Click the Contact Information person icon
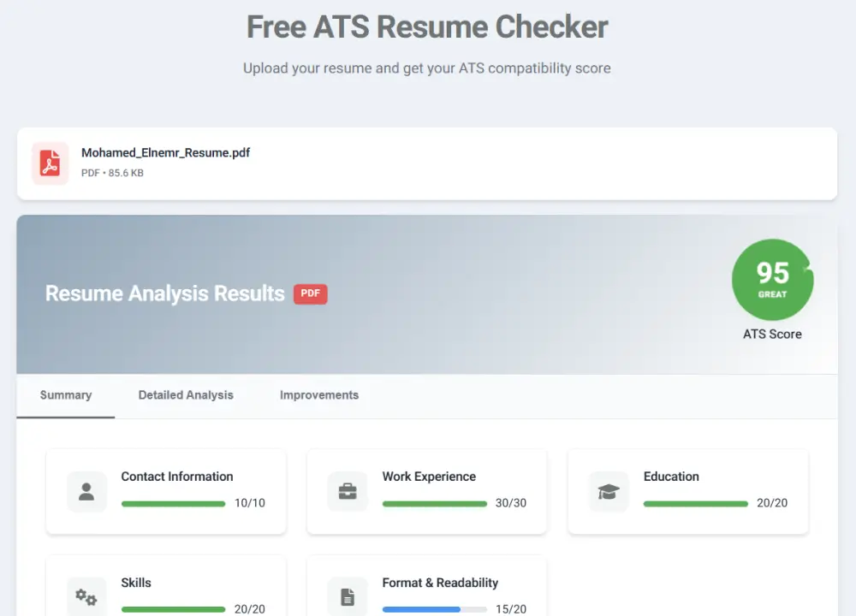856x616 pixels. pos(86,491)
